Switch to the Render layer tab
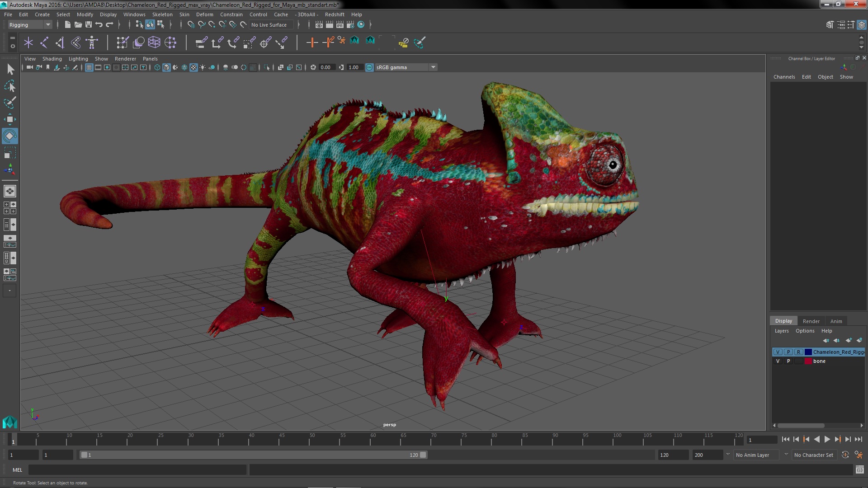Viewport: 868px width, 488px height. tap(811, 321)
